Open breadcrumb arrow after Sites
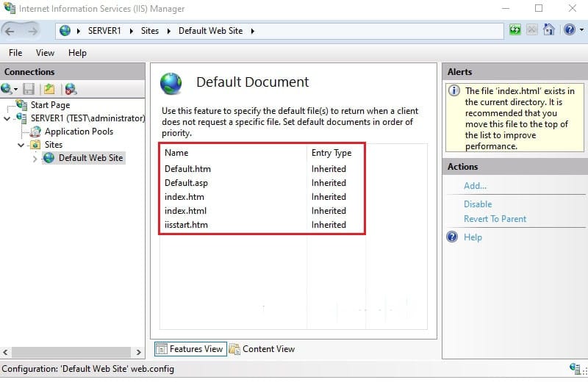The image size is (588, 388). [169, 31]
